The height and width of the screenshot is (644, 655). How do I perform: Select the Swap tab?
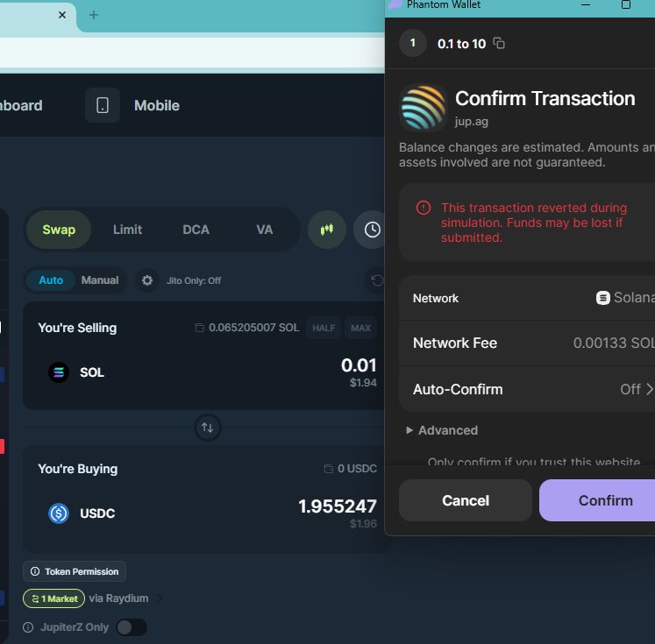click(59, 230)
